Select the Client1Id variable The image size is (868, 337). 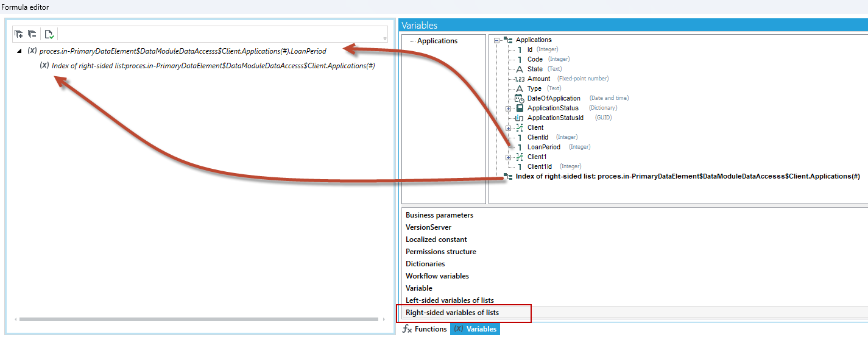point(540,166)
